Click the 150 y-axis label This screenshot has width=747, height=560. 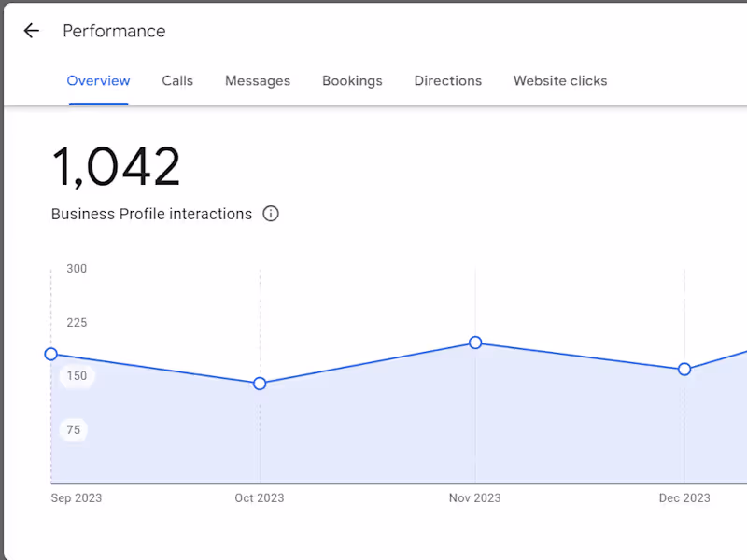click(x=77, y=376)
